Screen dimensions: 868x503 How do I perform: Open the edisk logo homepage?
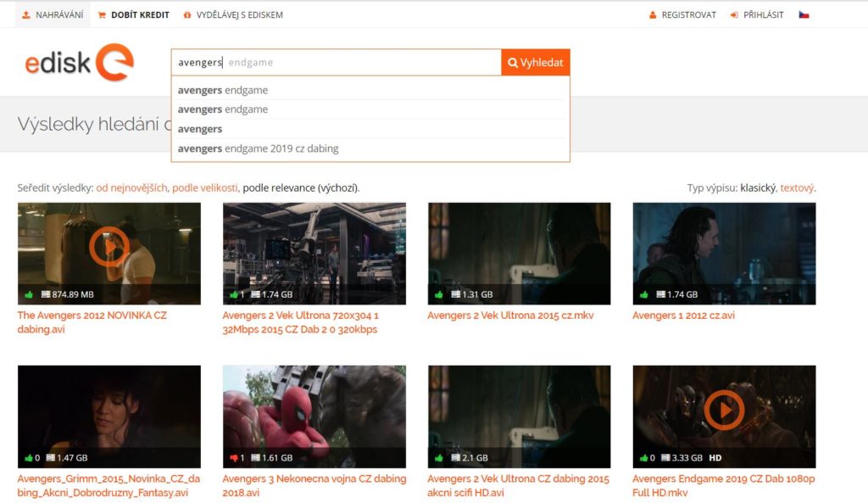point(79,62)
